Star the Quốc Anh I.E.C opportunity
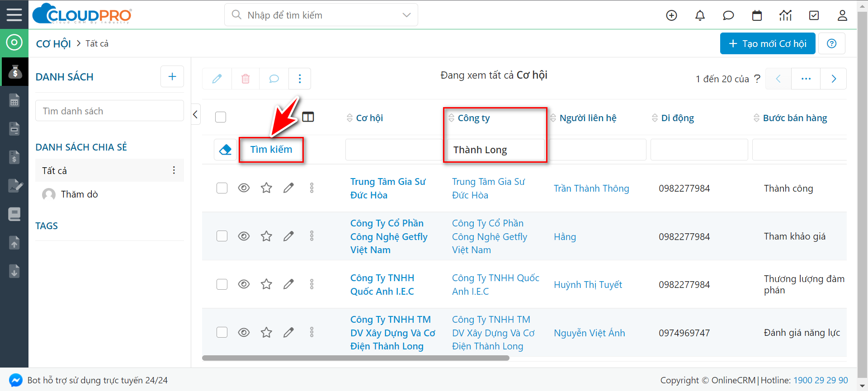868x391 pixels. pyautogui.click(x=266, y=284)
